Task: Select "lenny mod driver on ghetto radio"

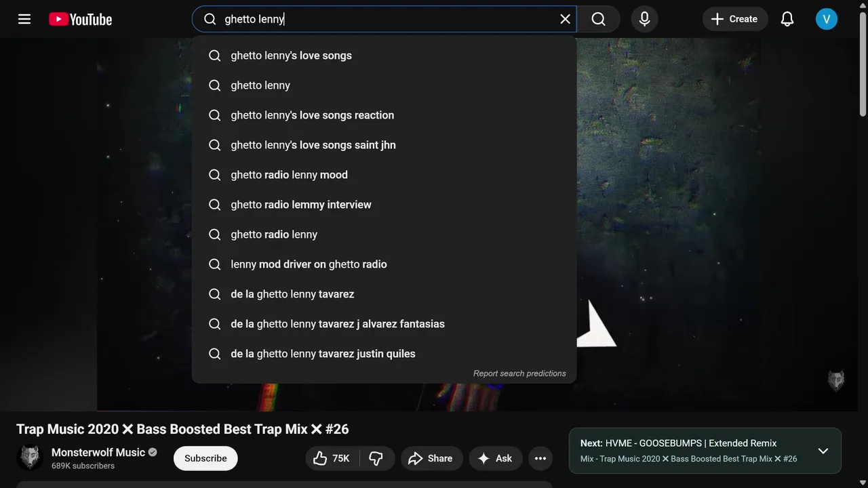Action: pyautogui.click(x=384, y=264)
